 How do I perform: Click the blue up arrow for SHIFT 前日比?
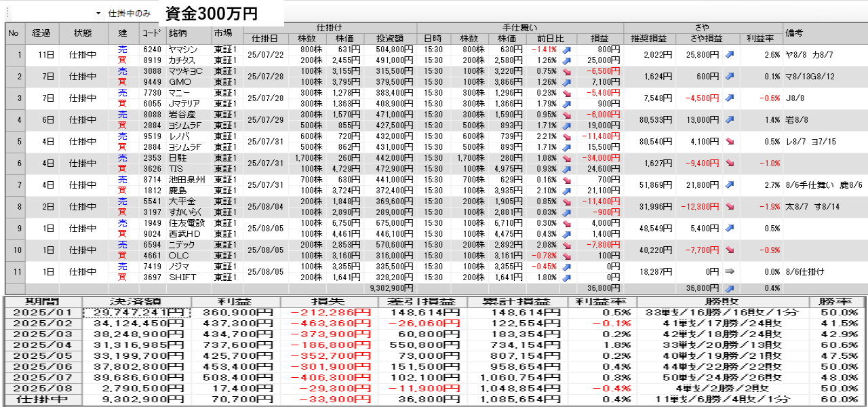pyautogui.click(x=567, y=277)
